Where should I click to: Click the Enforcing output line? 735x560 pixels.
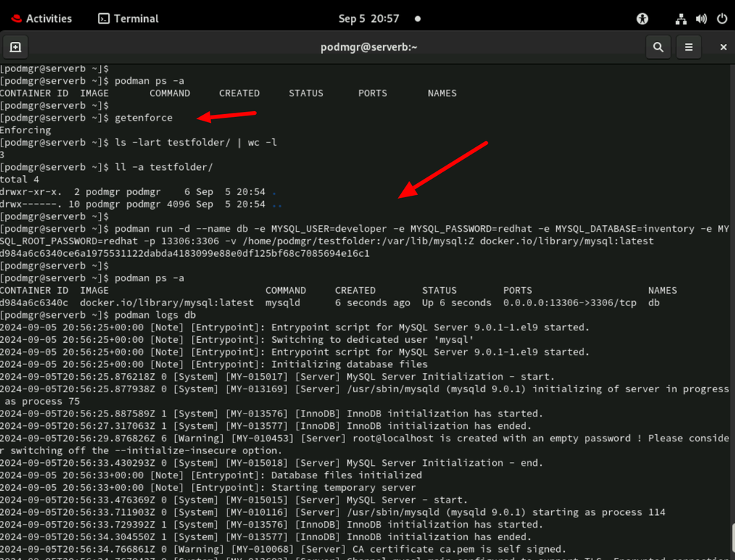[x=26, y=130]
